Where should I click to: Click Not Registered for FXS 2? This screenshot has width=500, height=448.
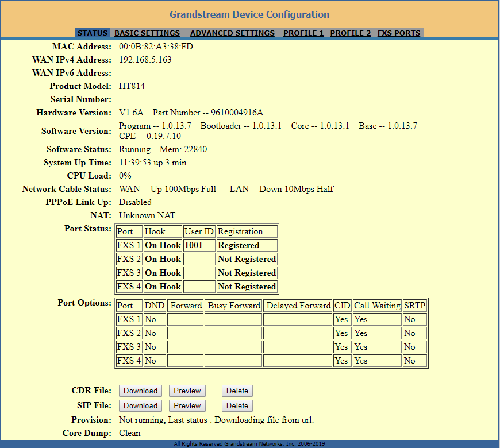click(x=247, y=259)
